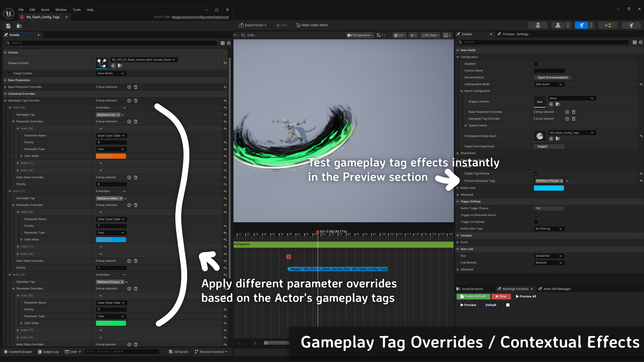The image size is (644, 362).
Task: Switch to the Animation editor running-figure icon
Action: tap(581, 25)
